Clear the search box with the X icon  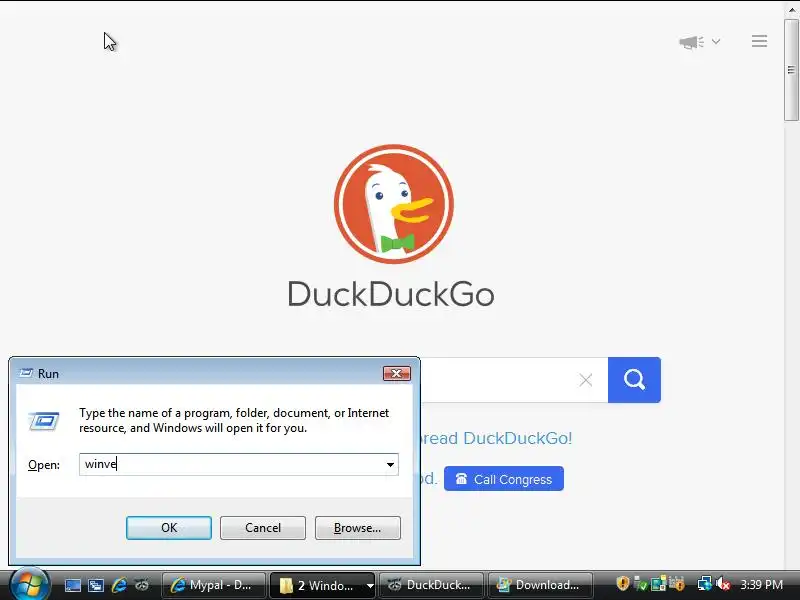(586, 380)
